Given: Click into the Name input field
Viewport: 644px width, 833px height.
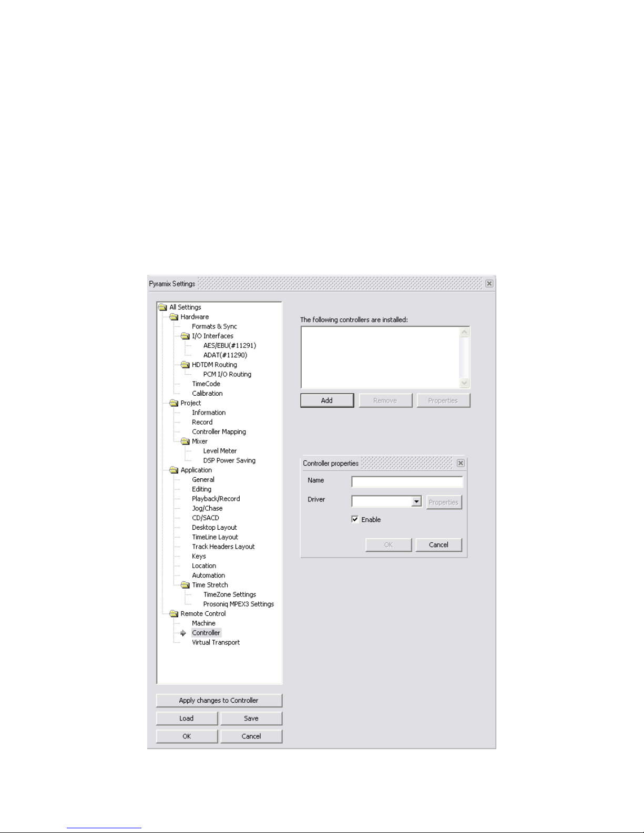Looking at the screenshot, I should (407, 481).
